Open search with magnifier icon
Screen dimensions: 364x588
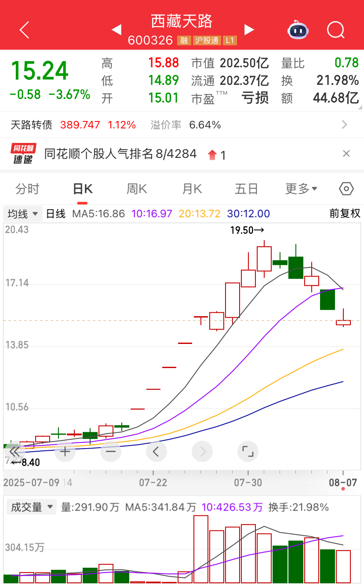[x=336, y=30]
